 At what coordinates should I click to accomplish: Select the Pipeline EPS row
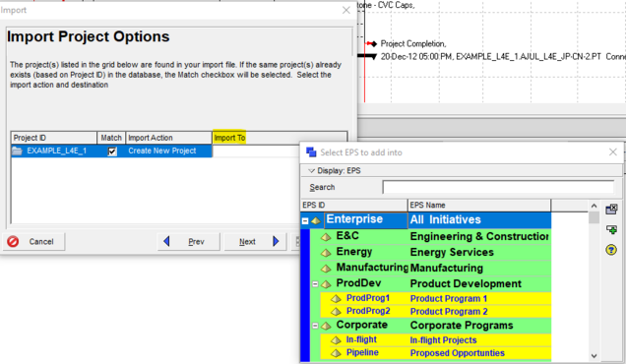click(x=436, y=353)
